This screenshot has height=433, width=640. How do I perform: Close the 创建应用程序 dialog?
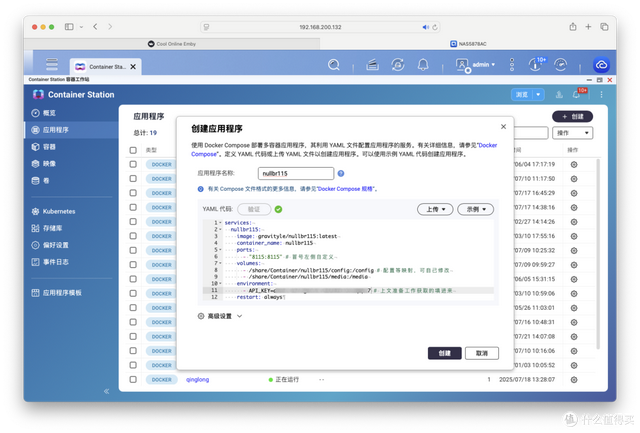click(x=503, y=127)
